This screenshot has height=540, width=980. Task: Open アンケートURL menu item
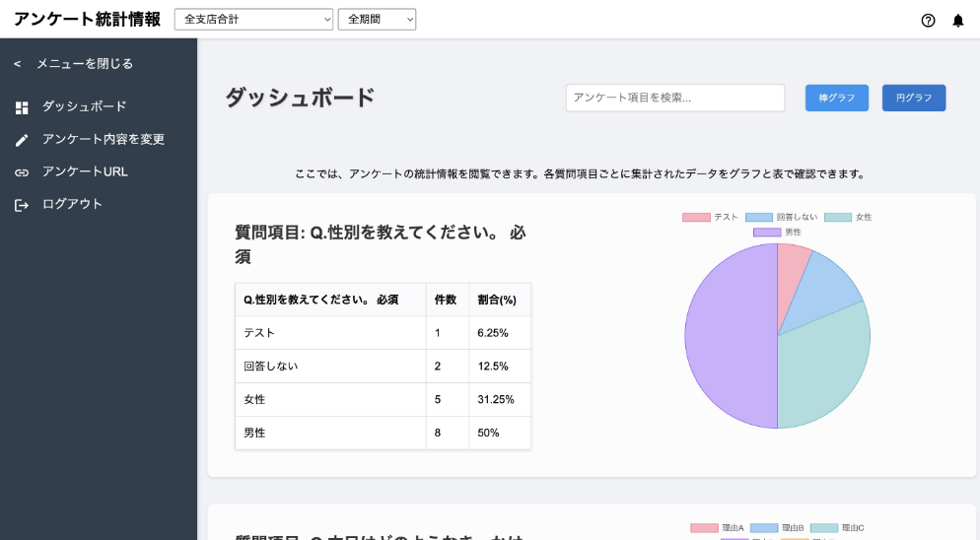[85, 171]
